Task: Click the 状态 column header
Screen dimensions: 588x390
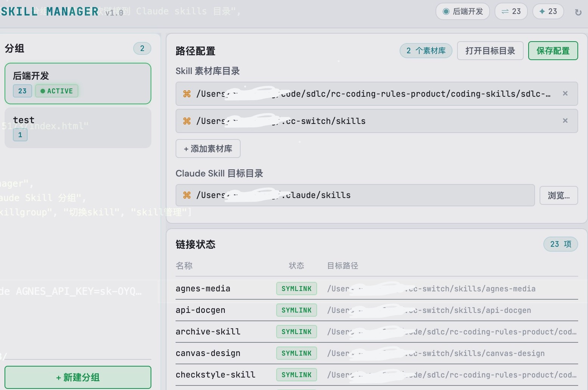Action: coord(297,266)
